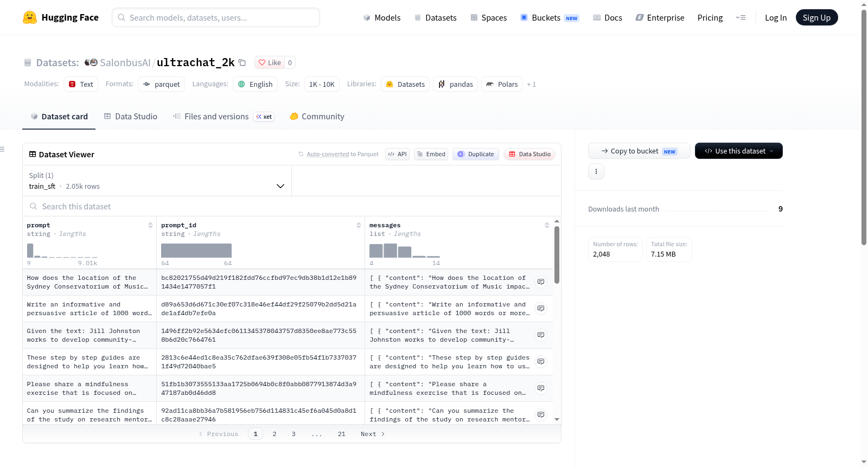This screenshot has width=868, height=467.
Task: Duplicate the dataset with Duplicate button
Action: pos(476,154)
